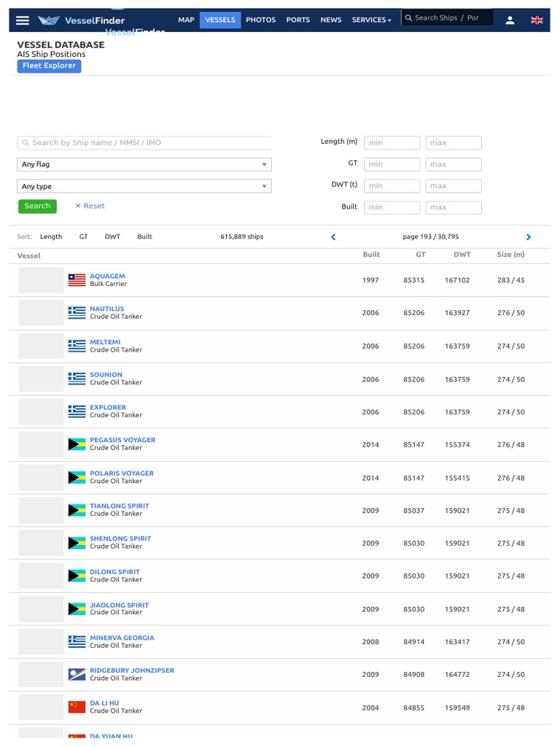Image resolution: width=560 pixels, height=747 pixels.
Task: Sort vessels by DWT
Action: [x=112, y=237]
